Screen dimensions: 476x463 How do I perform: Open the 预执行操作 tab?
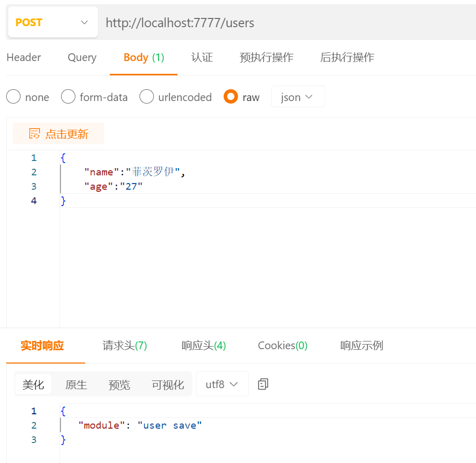point(266,57)
